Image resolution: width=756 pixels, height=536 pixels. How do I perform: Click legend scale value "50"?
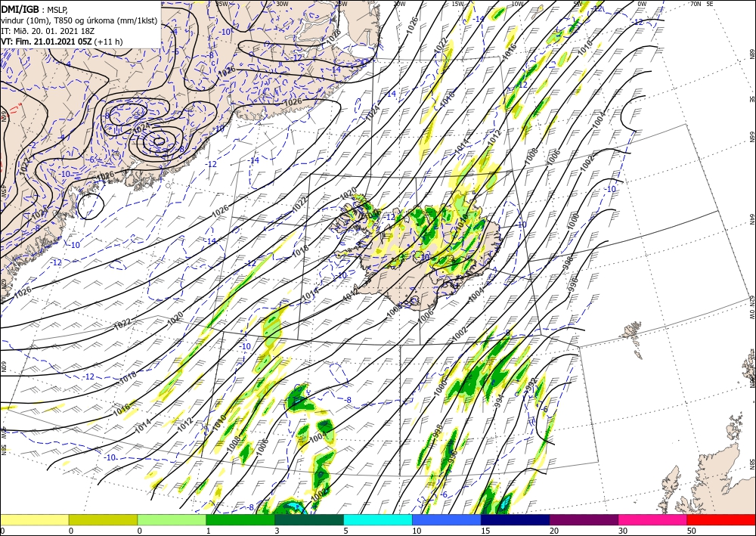(x=690, y=531)
